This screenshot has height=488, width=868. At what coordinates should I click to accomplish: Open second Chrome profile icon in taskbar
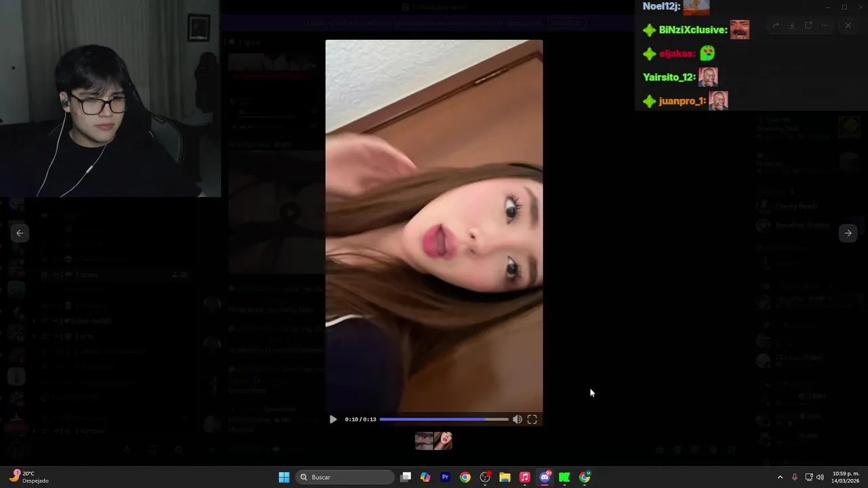click(585, 477)
